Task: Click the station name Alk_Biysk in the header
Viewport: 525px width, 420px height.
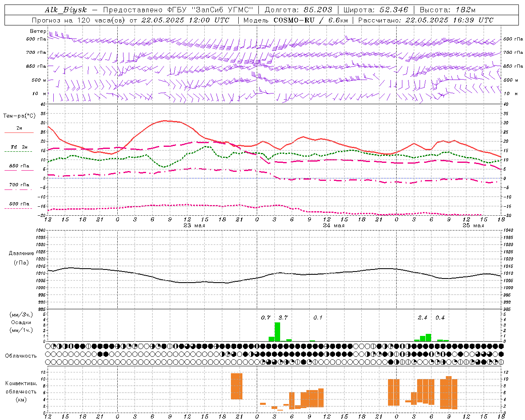Action: click(66, 10)
